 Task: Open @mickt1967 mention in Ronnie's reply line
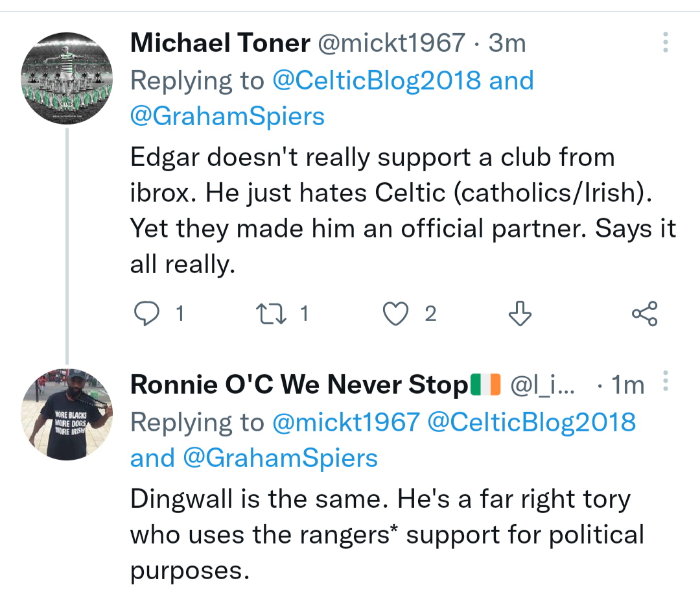(x=346, y=422)
